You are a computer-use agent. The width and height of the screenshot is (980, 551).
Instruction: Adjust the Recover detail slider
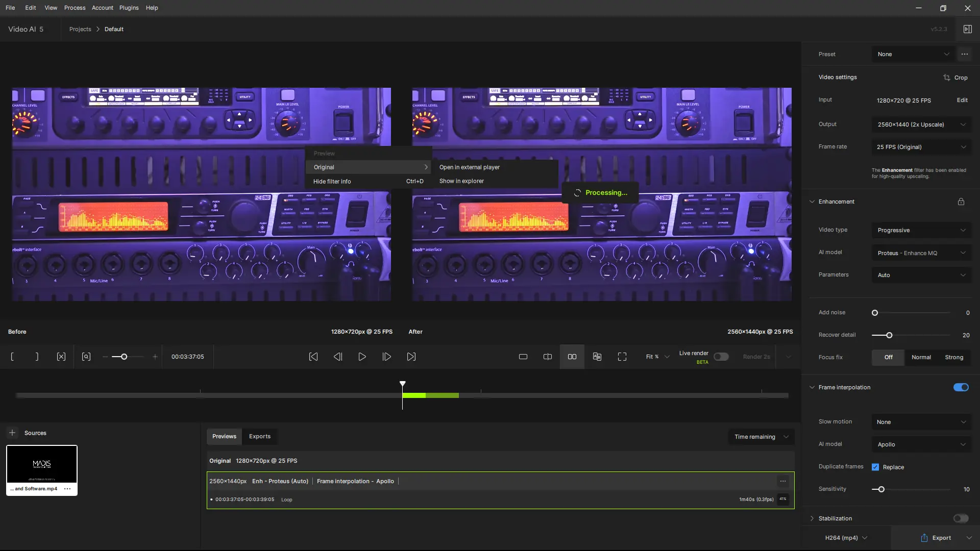tap(889, 335)
